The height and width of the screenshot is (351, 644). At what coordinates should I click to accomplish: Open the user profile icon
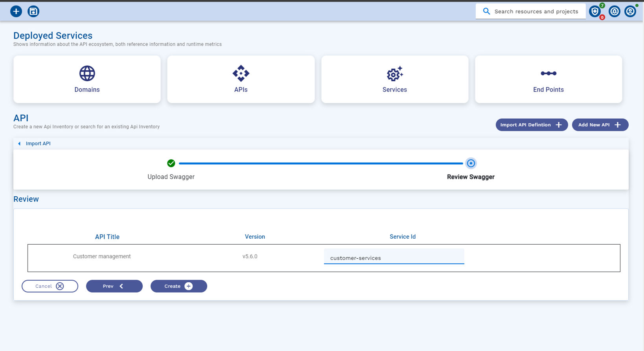(630, 11)
